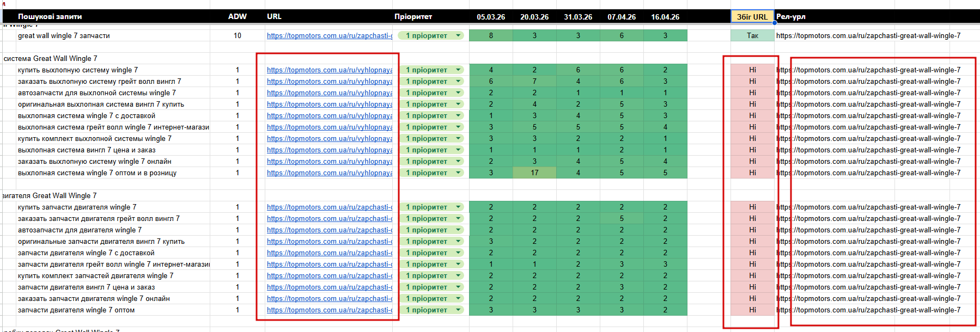The width and height of the screenshot is (980, 332).
Task: Click the '16.04.26' date header
Action: coord(665,17)
